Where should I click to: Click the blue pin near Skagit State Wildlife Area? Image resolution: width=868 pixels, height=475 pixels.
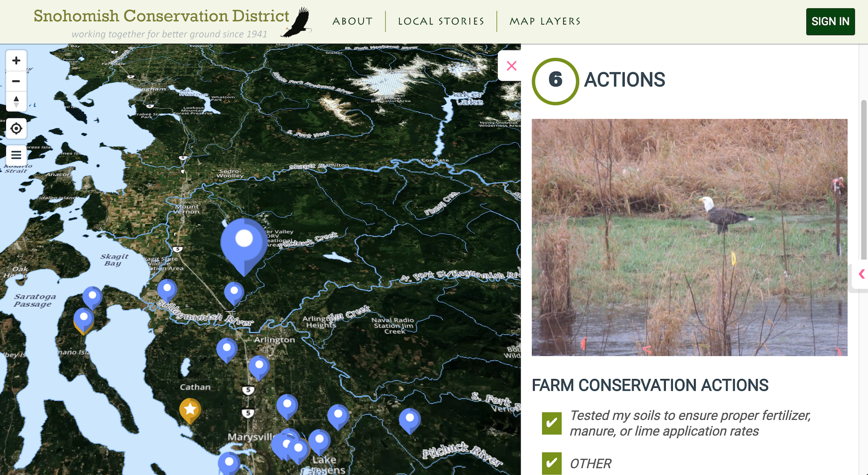tap(167, 290)
